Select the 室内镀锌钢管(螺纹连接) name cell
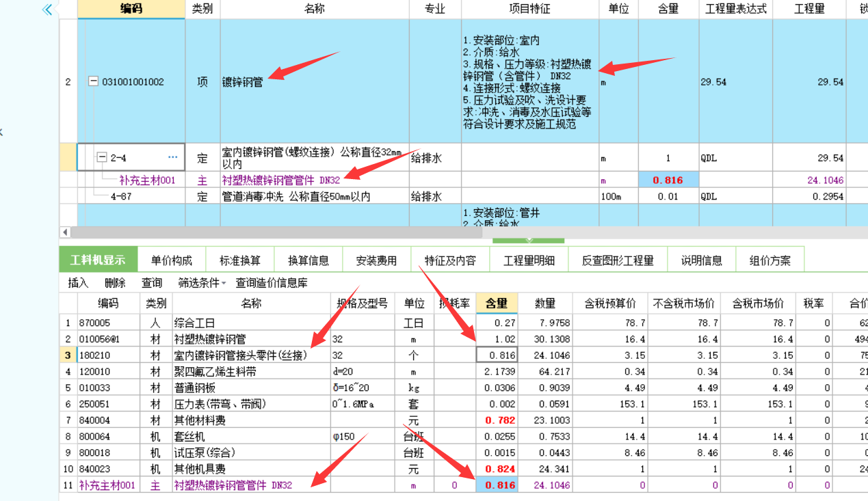Image resolution: width=868 pixels, height=501 pixels. [315, 158]
